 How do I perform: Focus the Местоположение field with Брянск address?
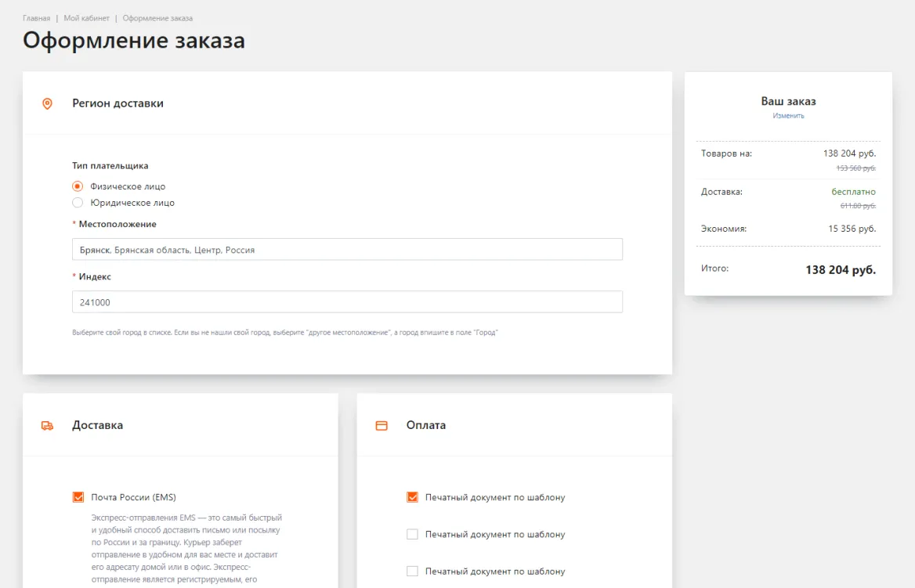coord(347,250)
